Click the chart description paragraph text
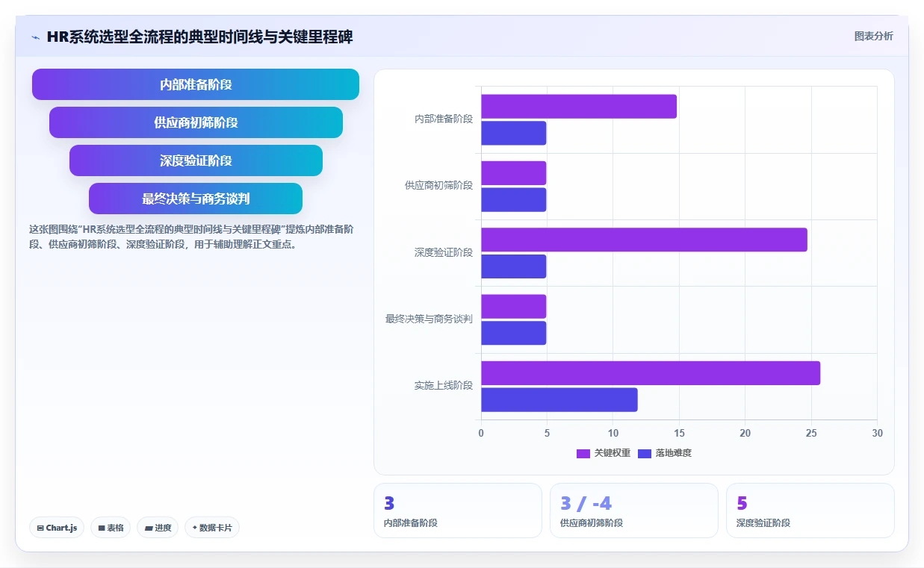 (x=191, y=237)
